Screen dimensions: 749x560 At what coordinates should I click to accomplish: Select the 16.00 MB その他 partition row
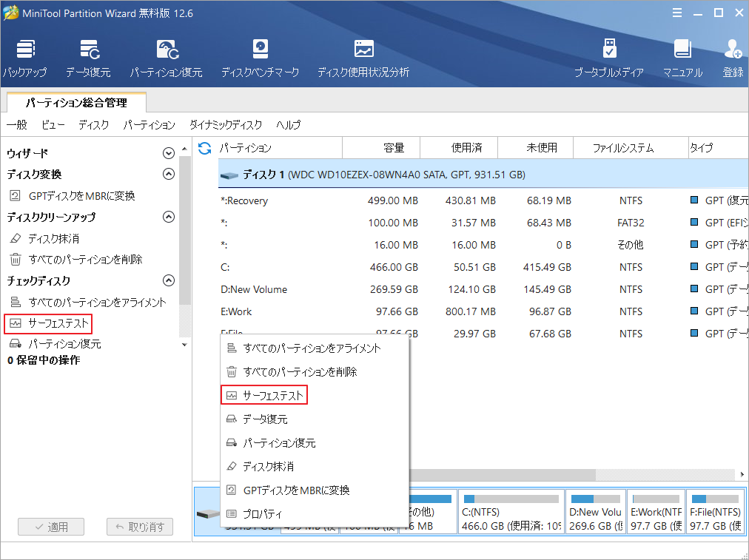pyautogui.click(x=483, y=245)
